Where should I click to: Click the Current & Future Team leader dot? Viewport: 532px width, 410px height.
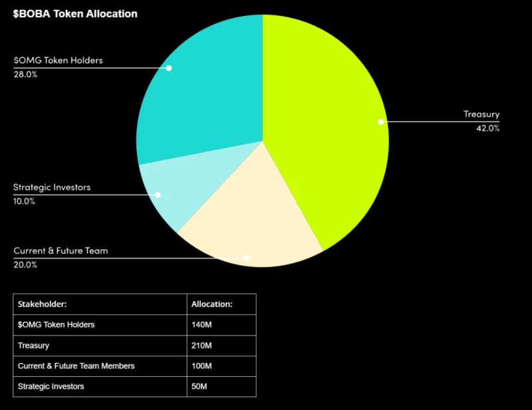click(245, 258)
